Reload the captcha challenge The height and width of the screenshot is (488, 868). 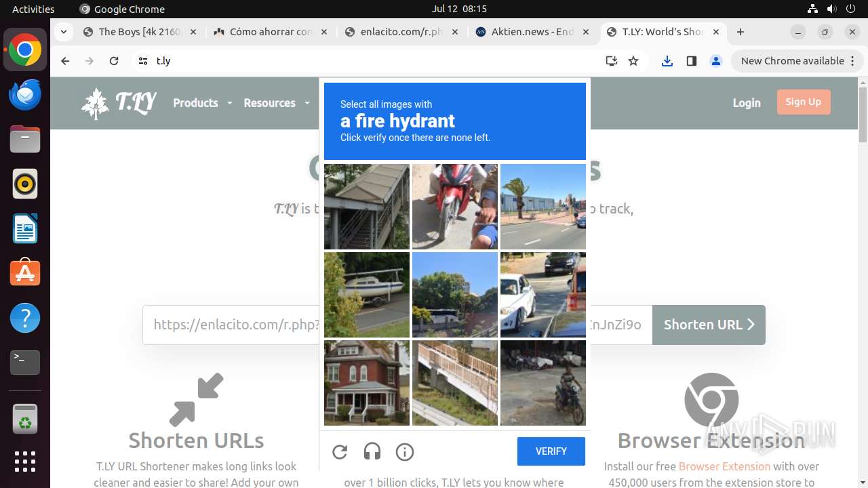pos(340,451)
